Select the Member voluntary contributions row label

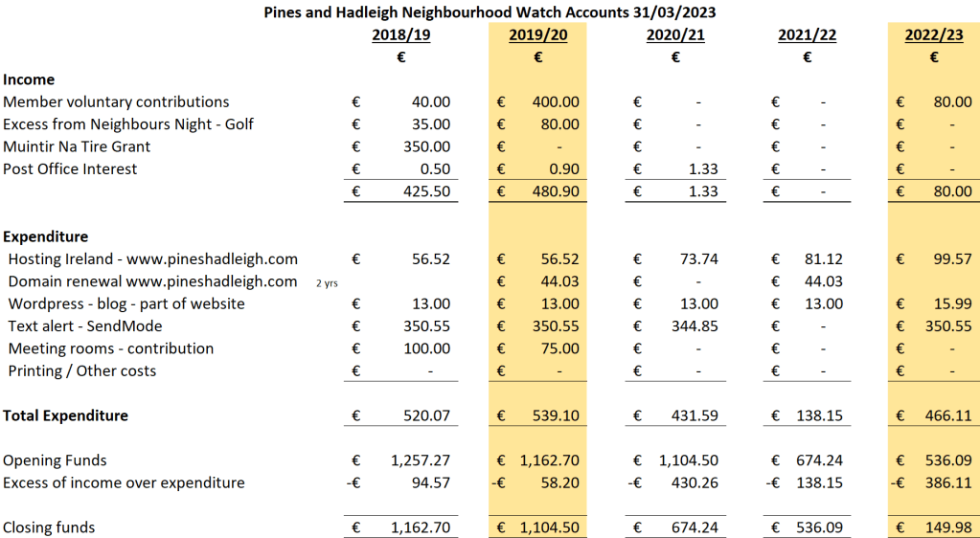pos(116,101)
